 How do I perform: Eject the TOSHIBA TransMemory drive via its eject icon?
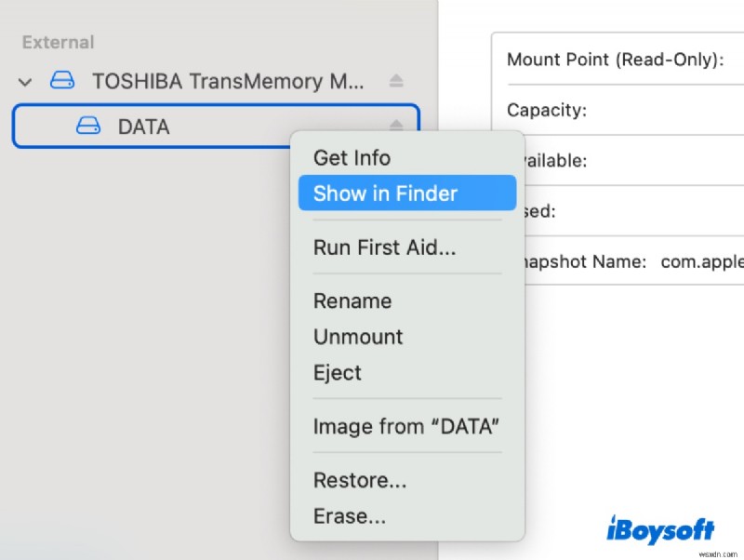[396, 81]
